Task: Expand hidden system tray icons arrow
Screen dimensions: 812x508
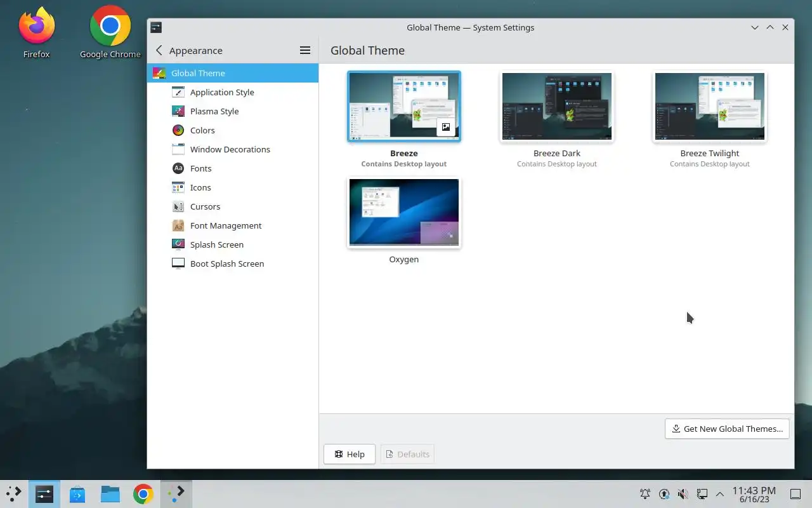Action: click(x=720, y=494)
